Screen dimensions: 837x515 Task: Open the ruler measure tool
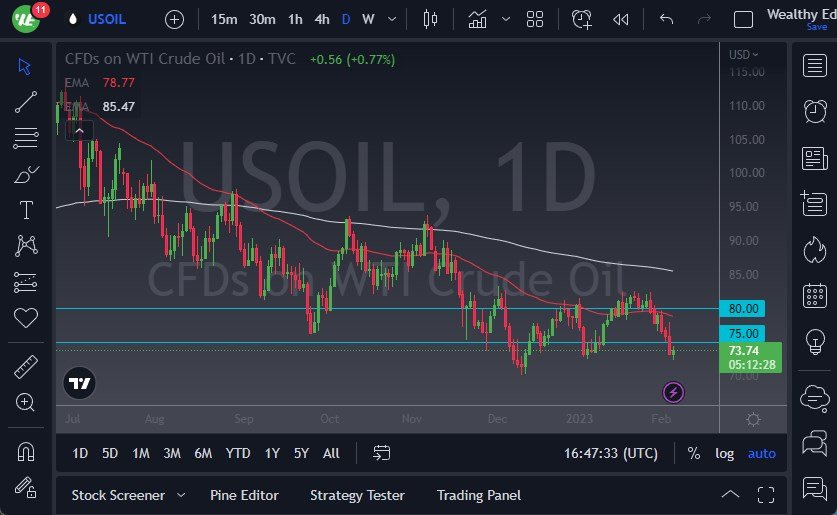click(27, 367)
